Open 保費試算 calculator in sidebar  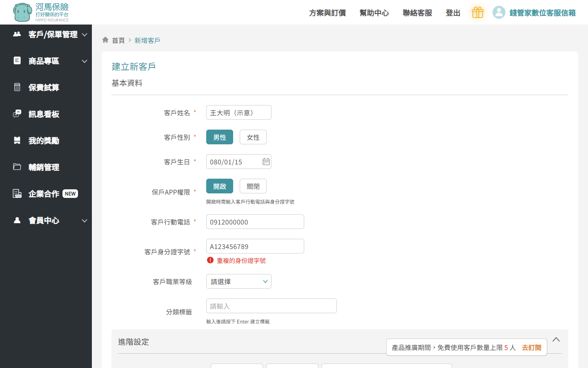pos(44,88)
